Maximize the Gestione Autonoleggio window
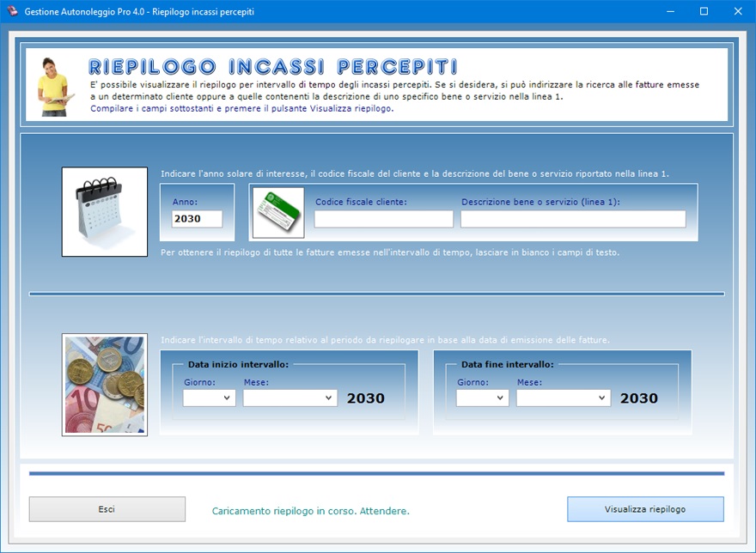756x553 pixels. 704,11
